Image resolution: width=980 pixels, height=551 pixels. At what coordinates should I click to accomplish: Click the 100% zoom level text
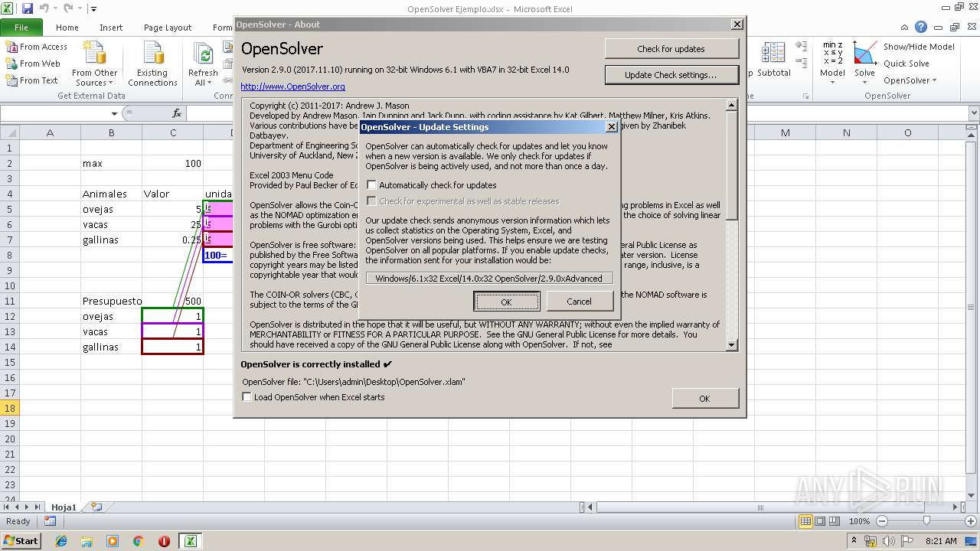tap(859, 521)
